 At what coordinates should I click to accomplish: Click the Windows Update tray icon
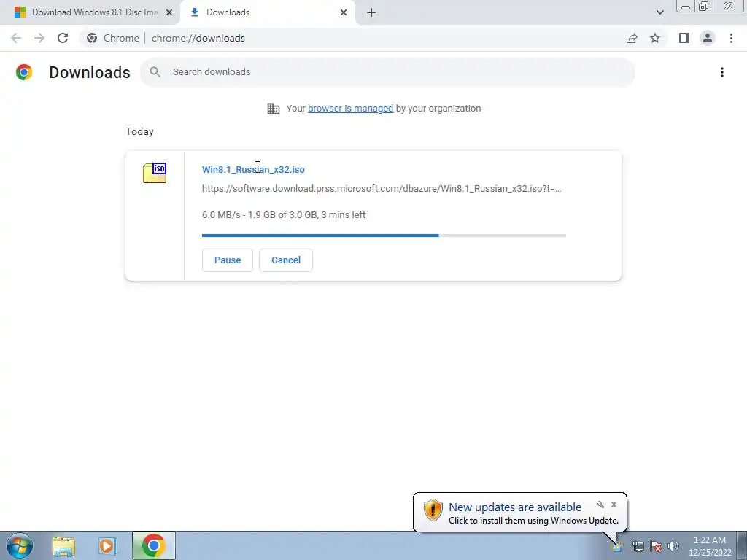[616, 546]
